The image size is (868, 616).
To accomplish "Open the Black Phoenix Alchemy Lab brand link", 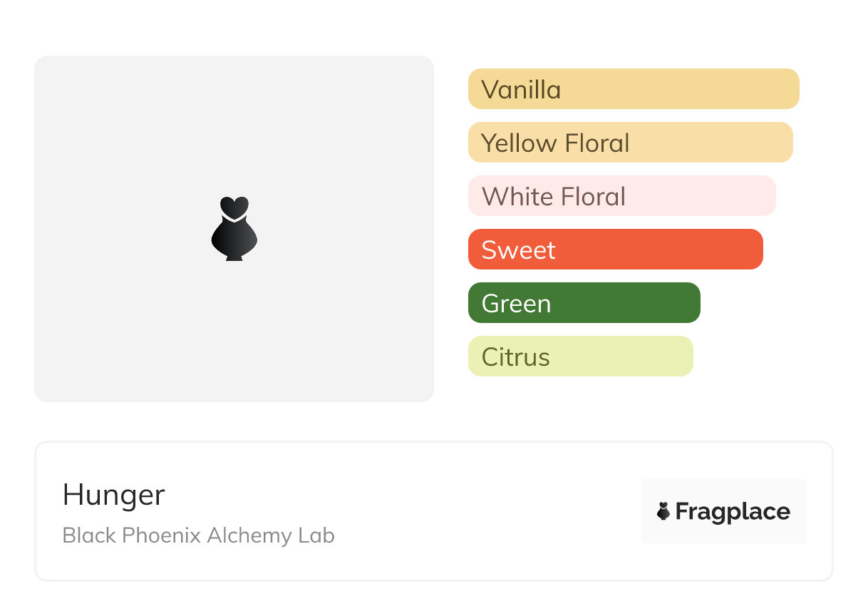I will coord(198,535).
